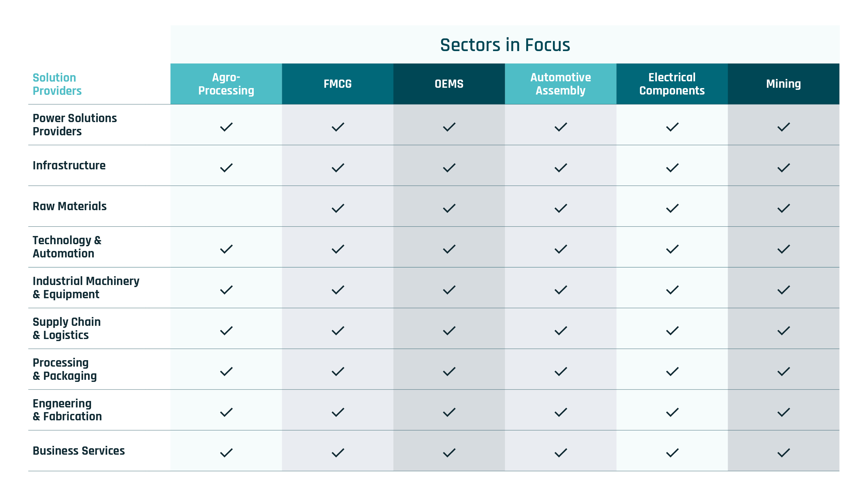The width and height of the screenshot is (868, 499).
Task: Click the empty Raw Materials Agro-Processing cell
Action: click(226, 206)
